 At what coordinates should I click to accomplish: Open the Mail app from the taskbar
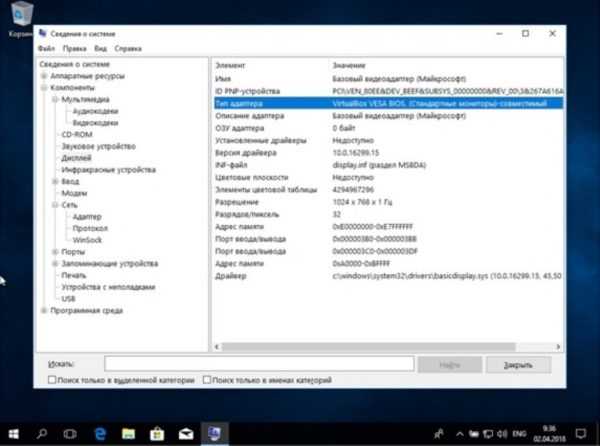186,434
